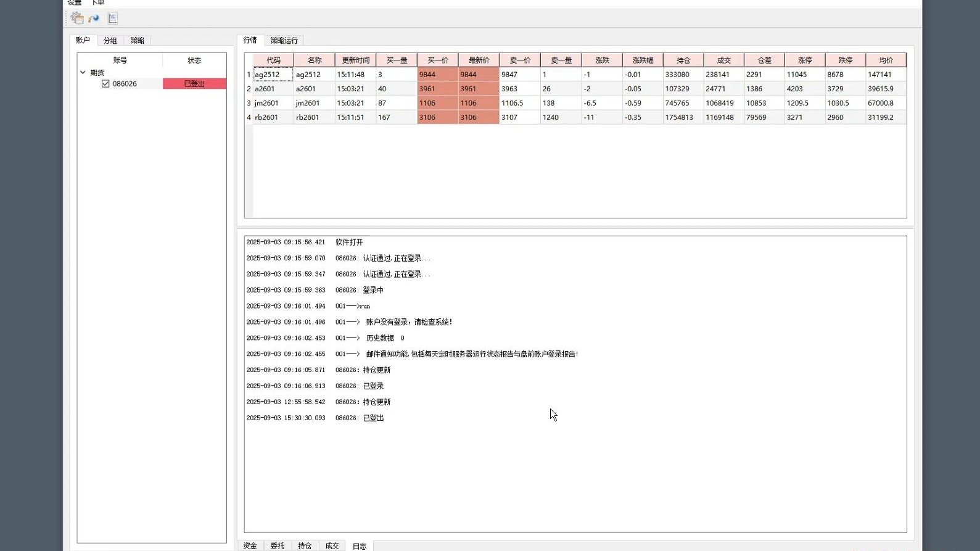Screen dimensions: 980x551
Task: Click the gear settings toolbar icon
Action: (77, 18)
